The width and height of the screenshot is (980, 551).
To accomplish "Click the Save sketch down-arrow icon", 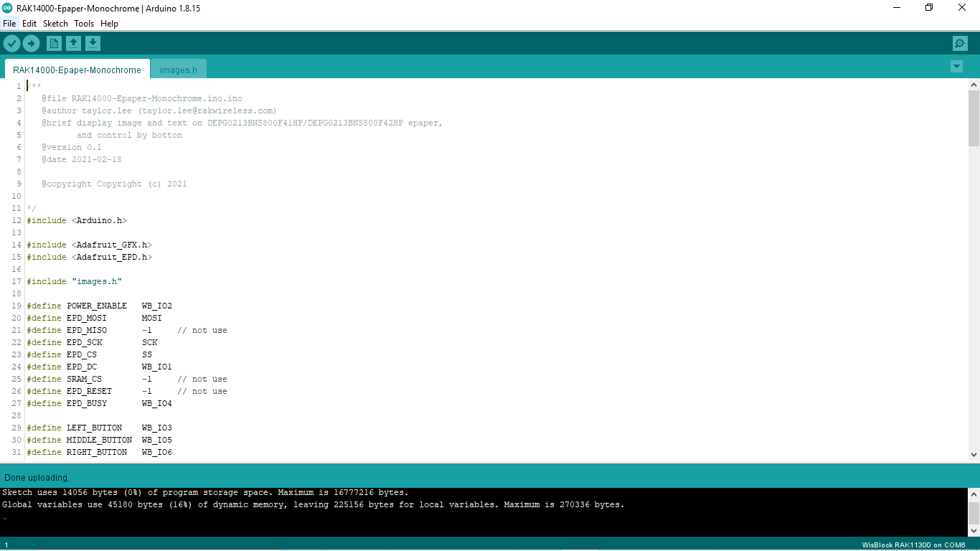I will (93, 44).
